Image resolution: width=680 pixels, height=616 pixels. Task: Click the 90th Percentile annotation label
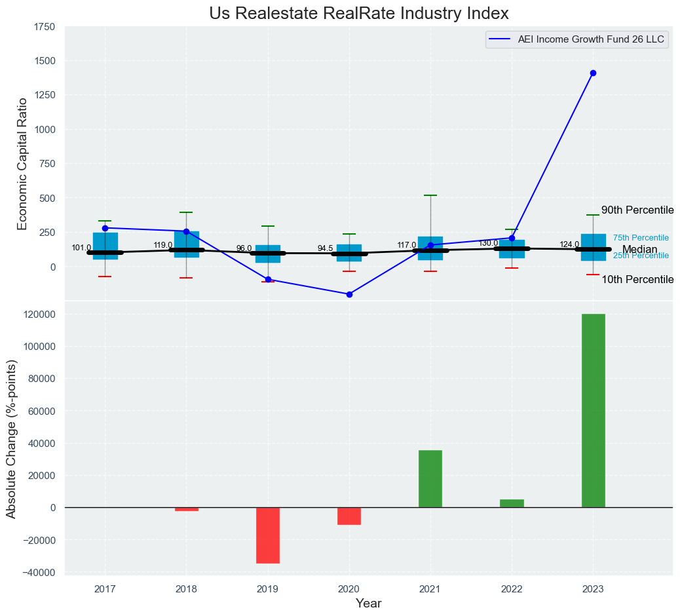(x=637, y=210)
